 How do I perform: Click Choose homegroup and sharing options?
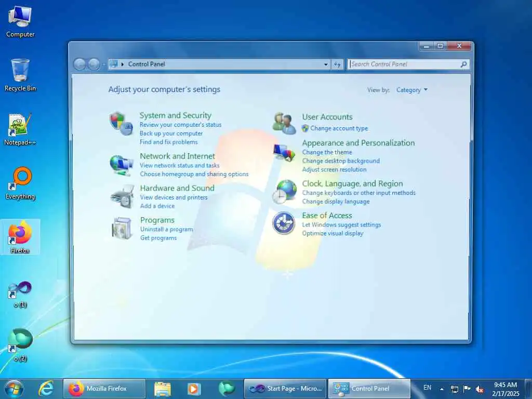click(194, 174)
